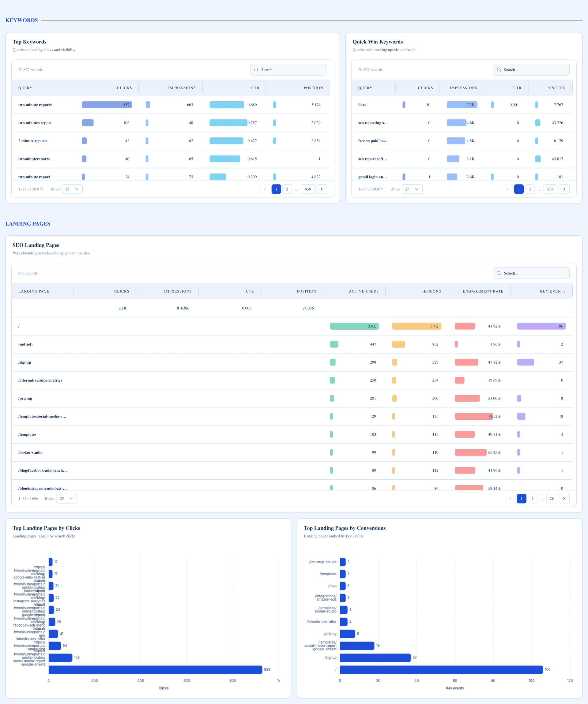Viewport: 588px width, 704px height.
Task: Click the '/blog/facebook-ads-bench…' landing page row
Action: [x=292, y=470]
